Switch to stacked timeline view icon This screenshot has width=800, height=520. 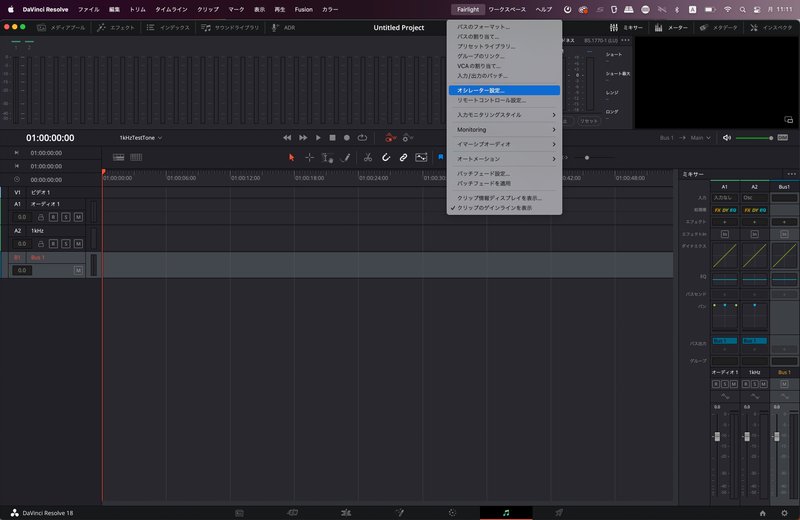pos(118,158)
